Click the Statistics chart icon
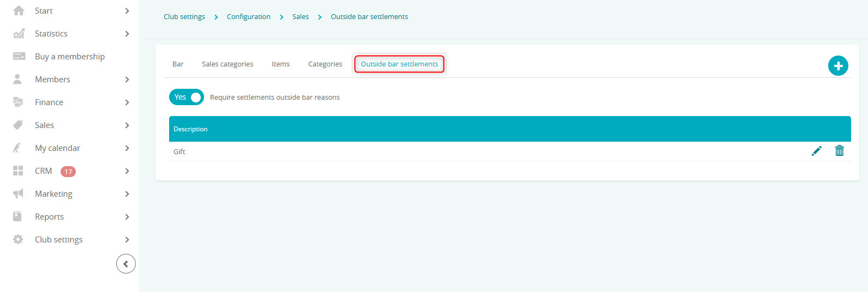Screen dimensions: 868x292 click(x=19, y=33)
